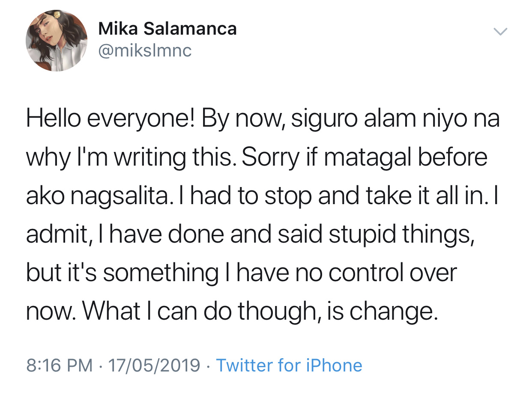Click the 8:16 PM timestamp
Image resolution: width=532 pixels, height=395 pixels.
(59, 365)
